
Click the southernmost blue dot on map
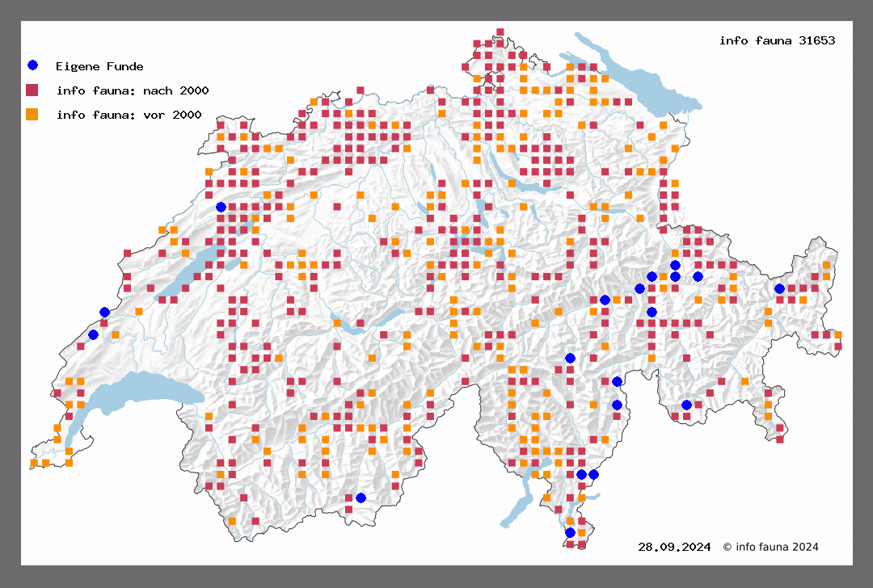click(x=570, y=532)
